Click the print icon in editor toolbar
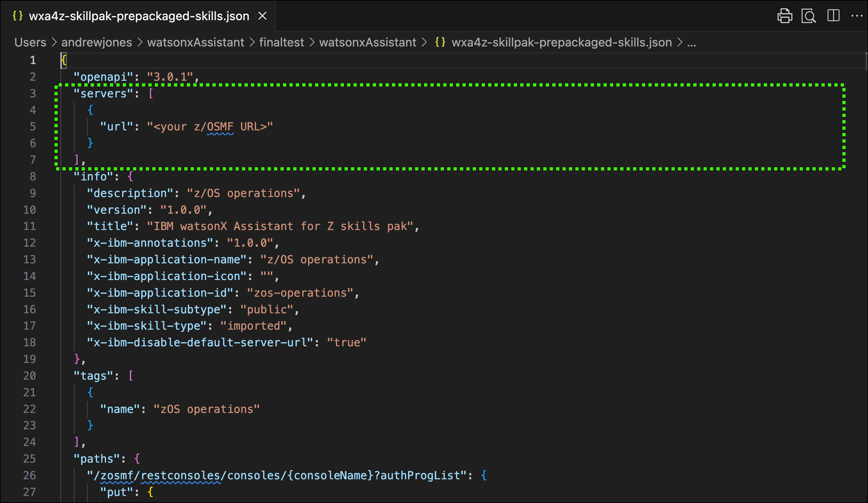The width and height of the screenshot is (868, 503). point(784,16)
